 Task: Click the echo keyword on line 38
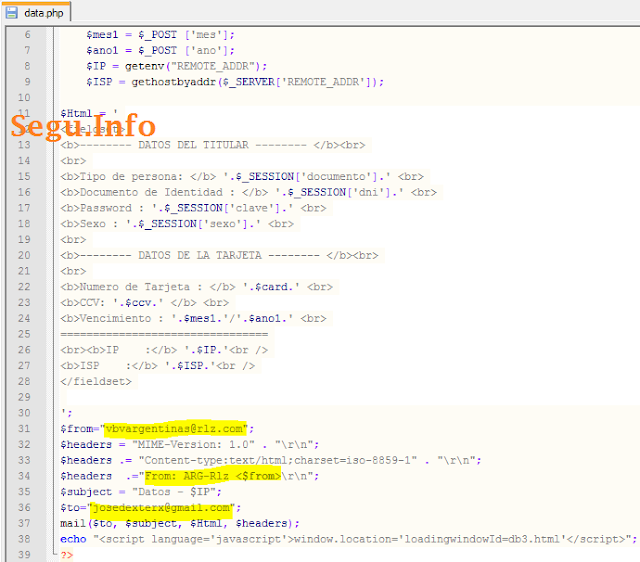(x=73, y=539)
